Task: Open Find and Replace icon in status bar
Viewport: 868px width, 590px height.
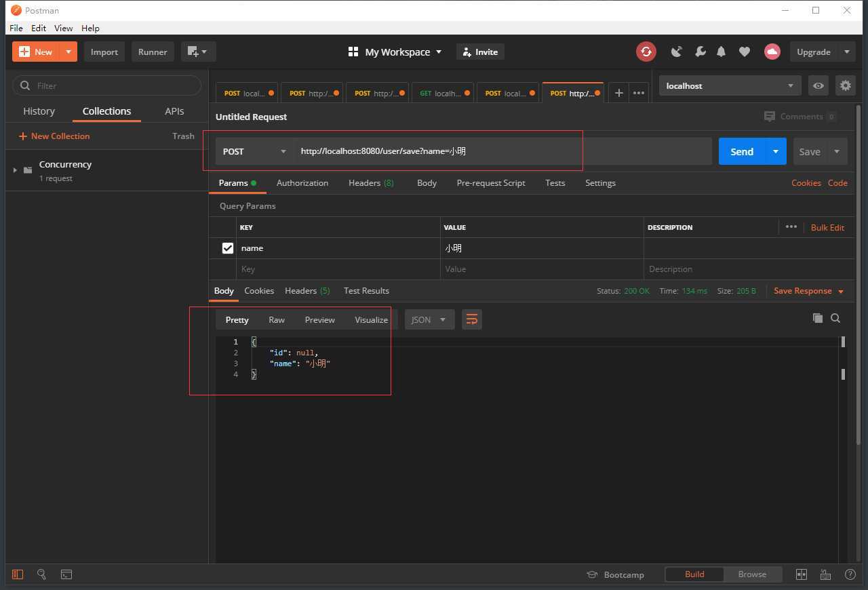Action: coord(41,574)
